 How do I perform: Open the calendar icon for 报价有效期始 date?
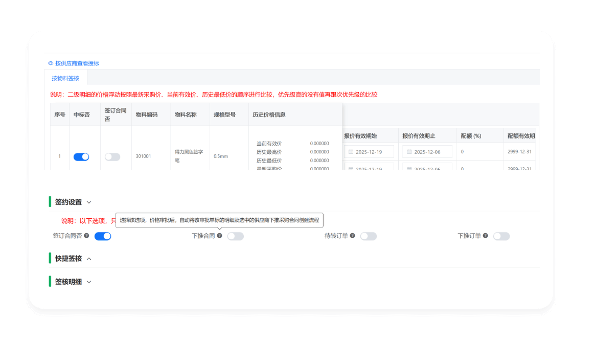(352, 151)
